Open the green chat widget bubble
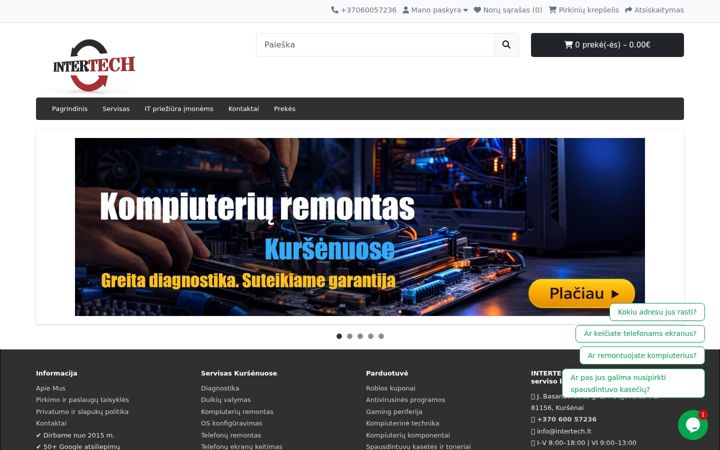 692,425
